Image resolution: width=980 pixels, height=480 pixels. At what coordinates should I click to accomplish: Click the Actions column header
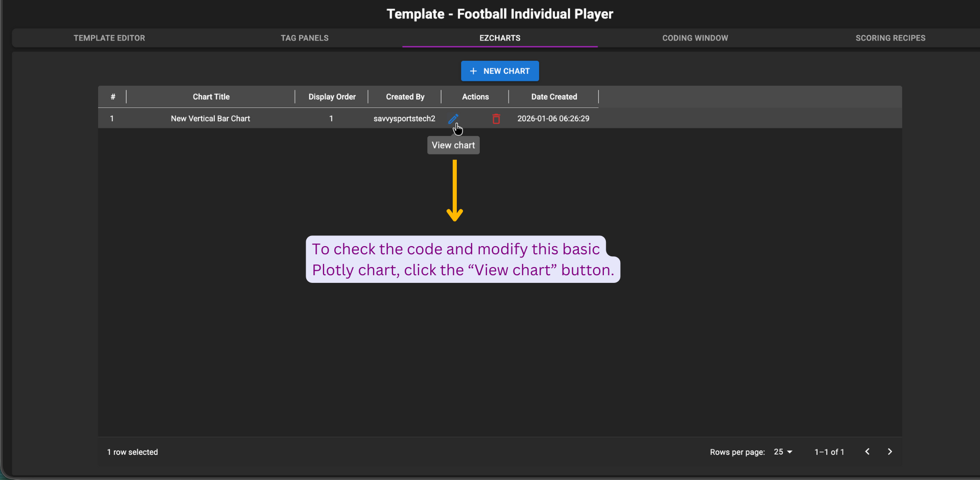click(x=475, y=97)
